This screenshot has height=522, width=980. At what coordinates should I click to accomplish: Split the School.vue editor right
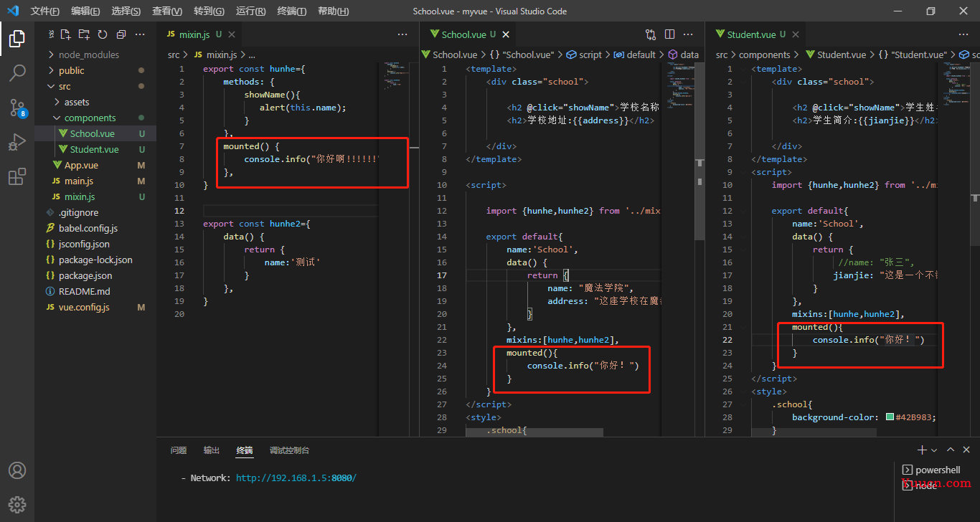(x=669, y=34)
